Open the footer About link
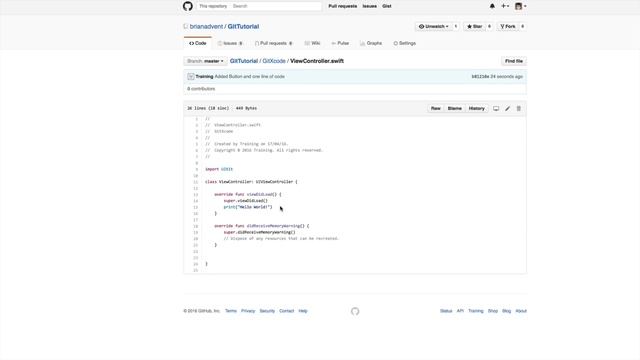 tap(521, 311)
